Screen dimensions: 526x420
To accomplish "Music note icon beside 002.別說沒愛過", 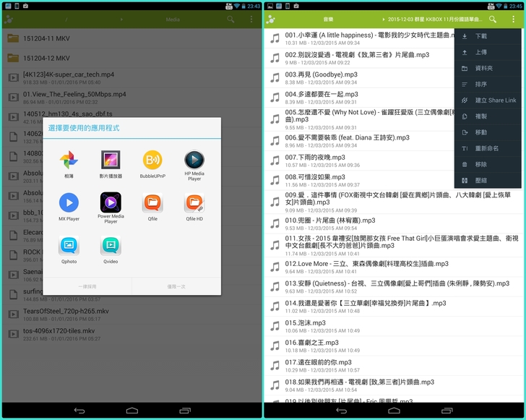I will pyautogui.click(x=275, y=59).
